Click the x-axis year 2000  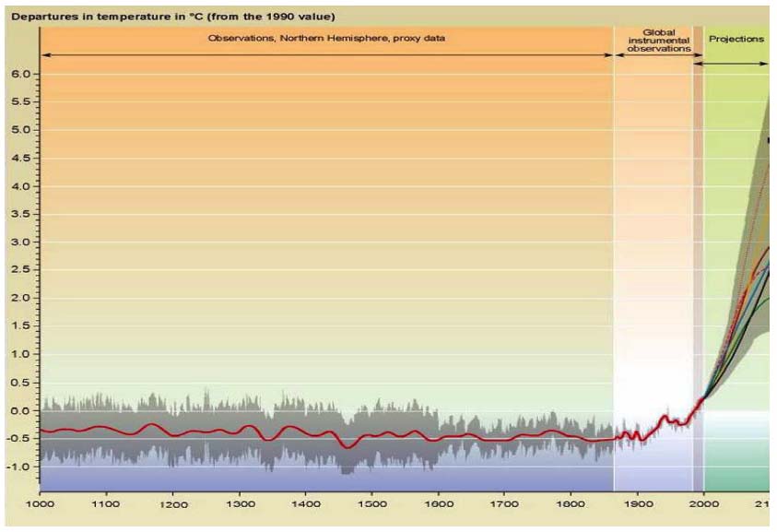[x=704, y=504]
